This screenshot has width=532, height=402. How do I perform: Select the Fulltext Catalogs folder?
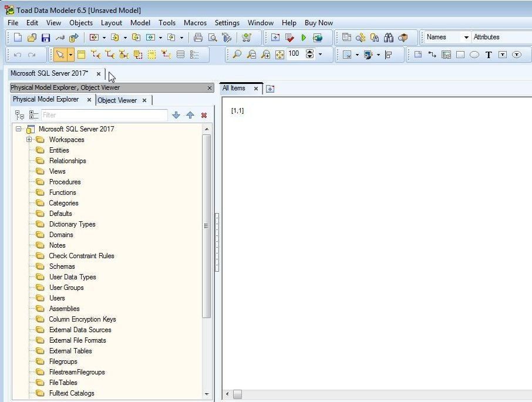point(72,393)
